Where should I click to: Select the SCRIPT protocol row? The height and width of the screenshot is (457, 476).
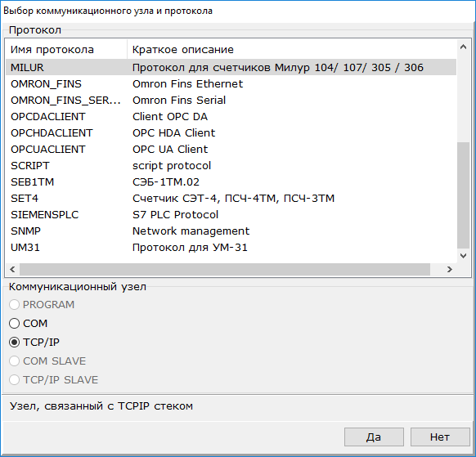coord(231,166)
